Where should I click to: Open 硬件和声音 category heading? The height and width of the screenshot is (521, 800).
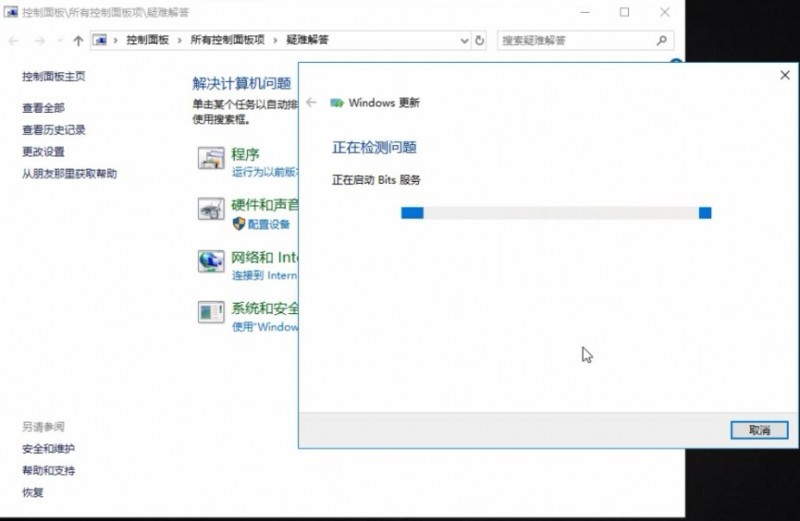pos(265,205)
